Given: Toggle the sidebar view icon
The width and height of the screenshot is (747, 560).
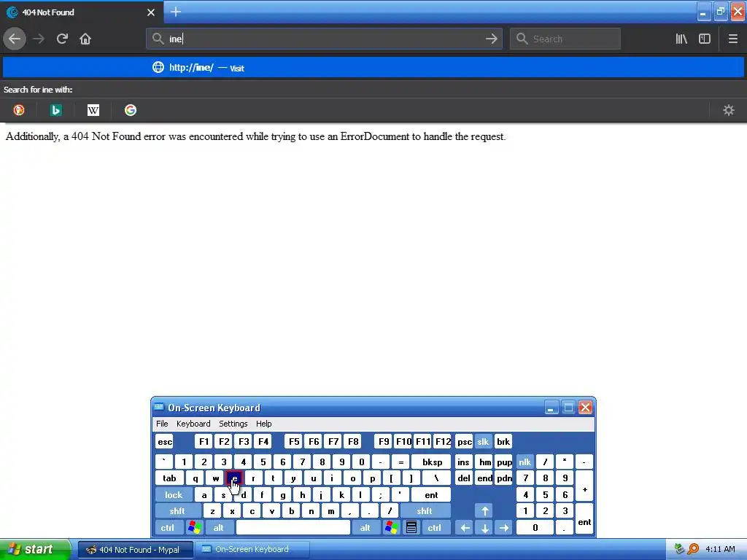Looking at the screenshot, I should click(705, 39).
